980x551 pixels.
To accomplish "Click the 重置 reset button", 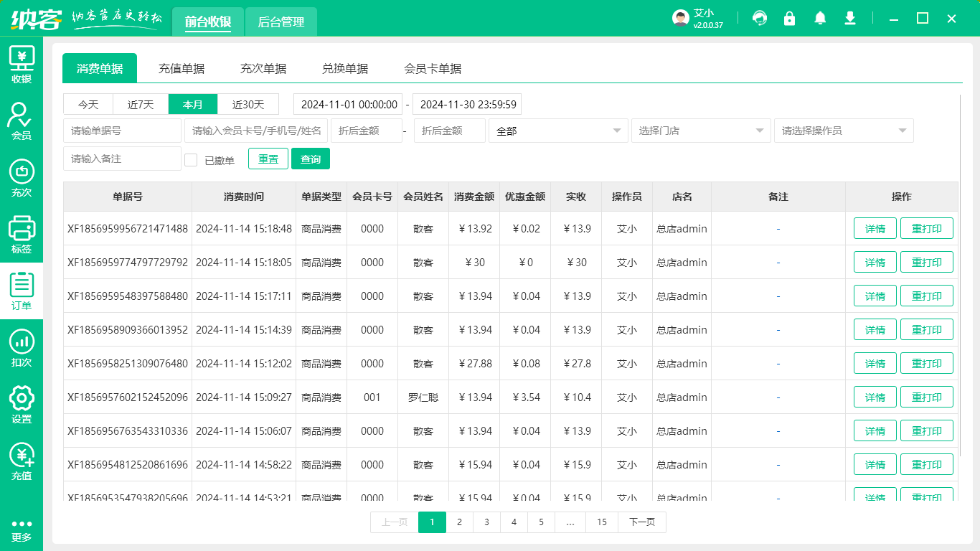I will pyautogui.click(x=268, y=159).
